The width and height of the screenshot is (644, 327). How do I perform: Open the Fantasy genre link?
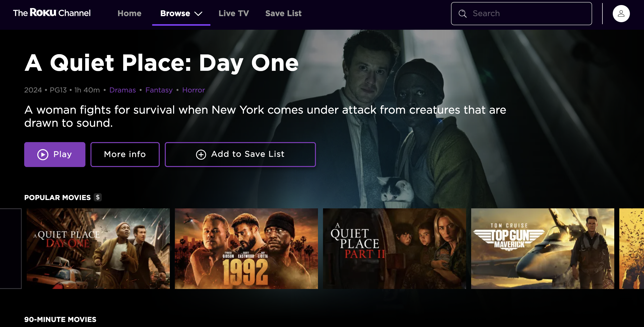click(159, 90)
